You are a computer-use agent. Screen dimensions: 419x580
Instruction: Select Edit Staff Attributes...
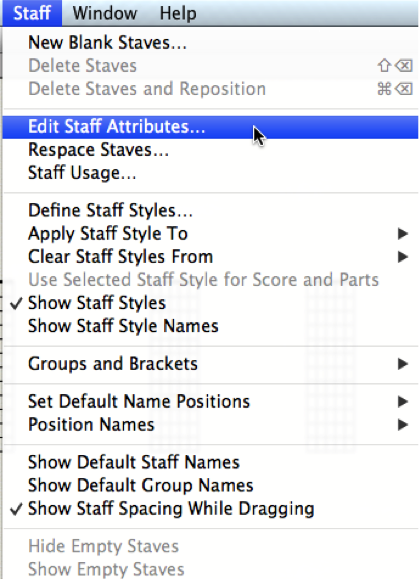(x=210, y=127)
